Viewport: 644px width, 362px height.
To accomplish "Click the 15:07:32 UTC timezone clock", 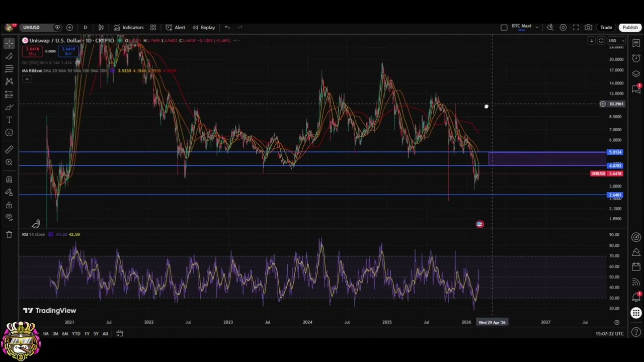I will [x=610, y=334].
